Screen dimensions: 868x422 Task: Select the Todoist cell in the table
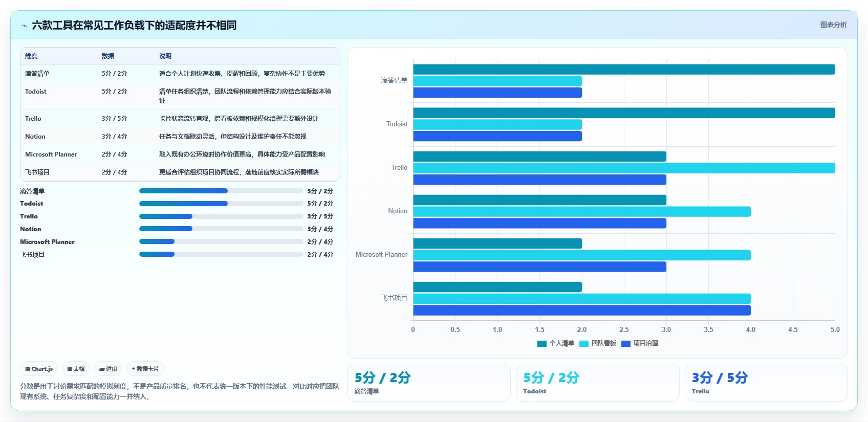coord(36,92)
